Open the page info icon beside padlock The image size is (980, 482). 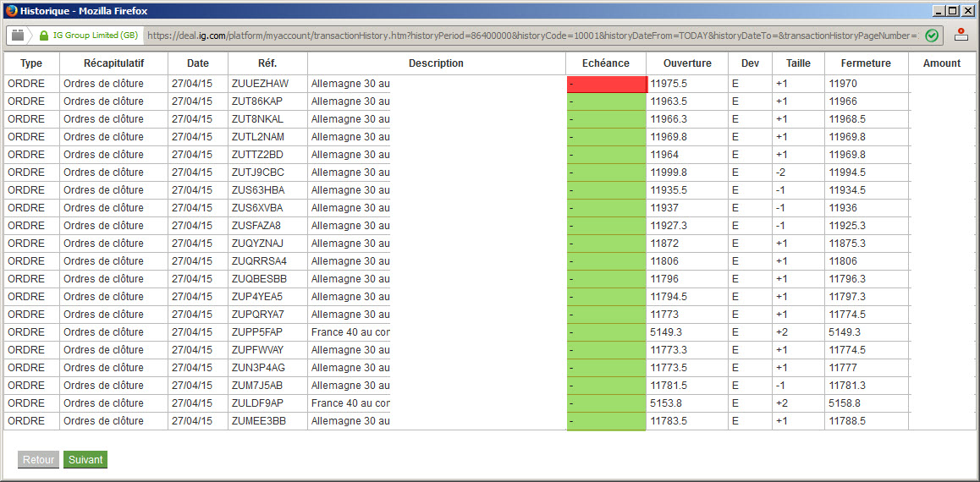click(x=18, y=36)
